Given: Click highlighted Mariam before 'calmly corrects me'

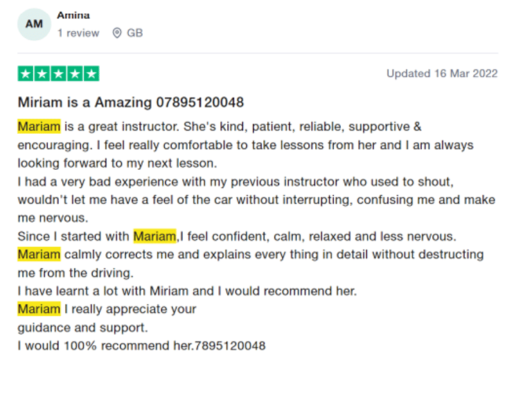Looking at the screenshot, I should coord(39,254).
